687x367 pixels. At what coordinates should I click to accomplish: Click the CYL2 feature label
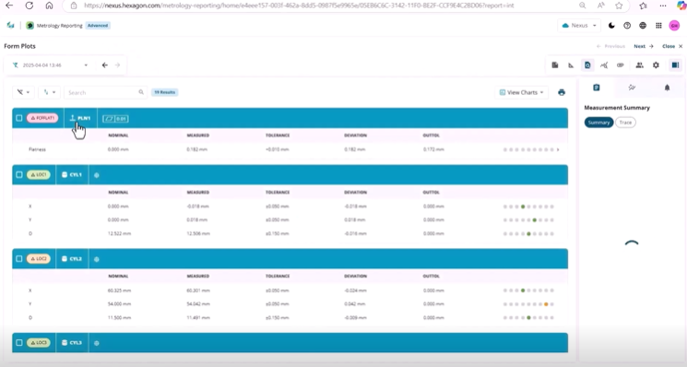click(x=72, y=259)
